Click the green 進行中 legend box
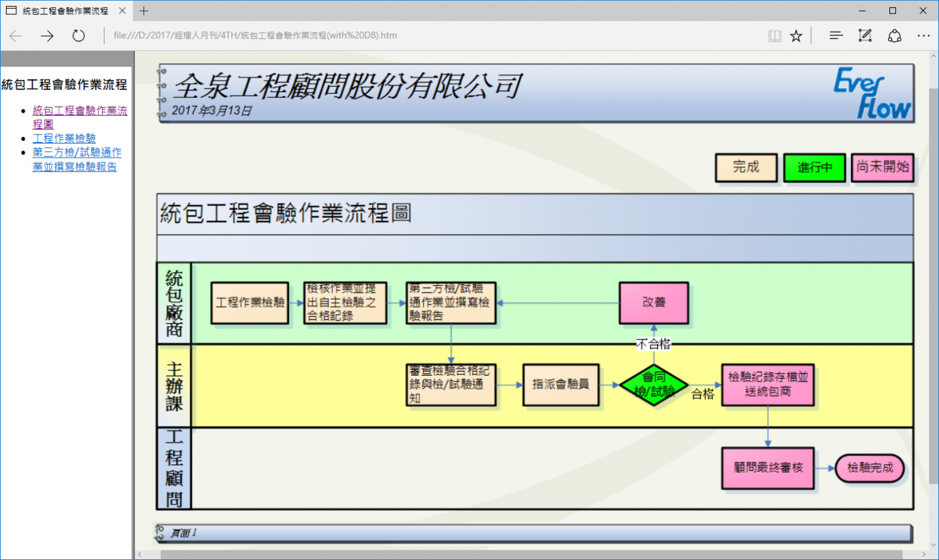Viewport: 939px width, 560px height. tap(814, 168)
